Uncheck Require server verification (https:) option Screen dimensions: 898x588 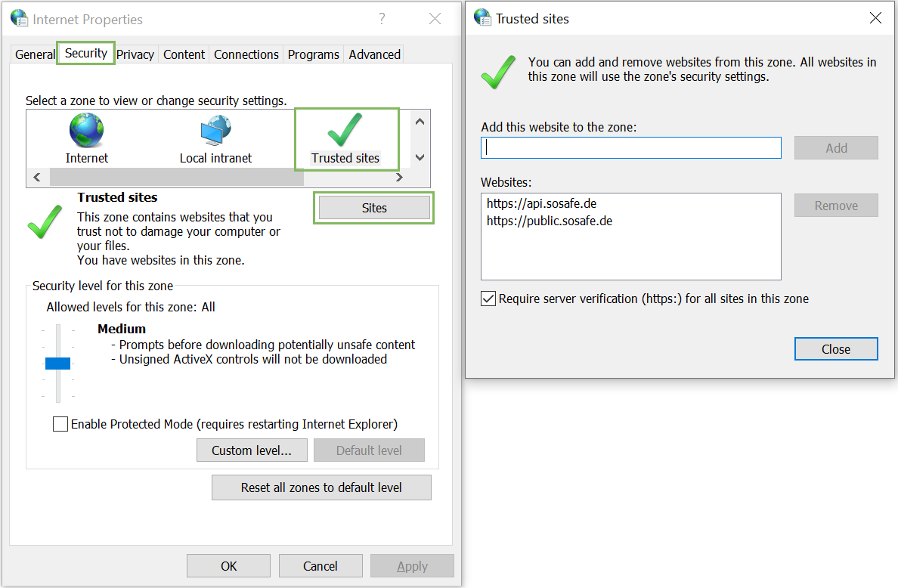pyautogui.click(x=488, y=299)
